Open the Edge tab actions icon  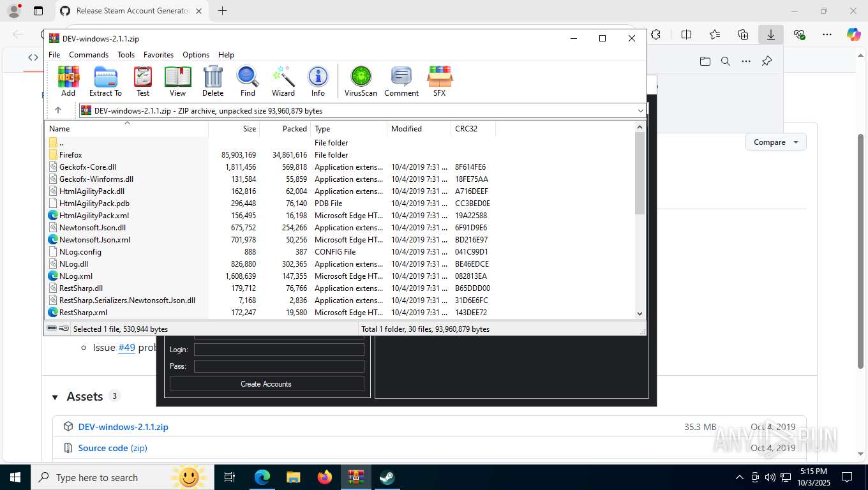38,11
